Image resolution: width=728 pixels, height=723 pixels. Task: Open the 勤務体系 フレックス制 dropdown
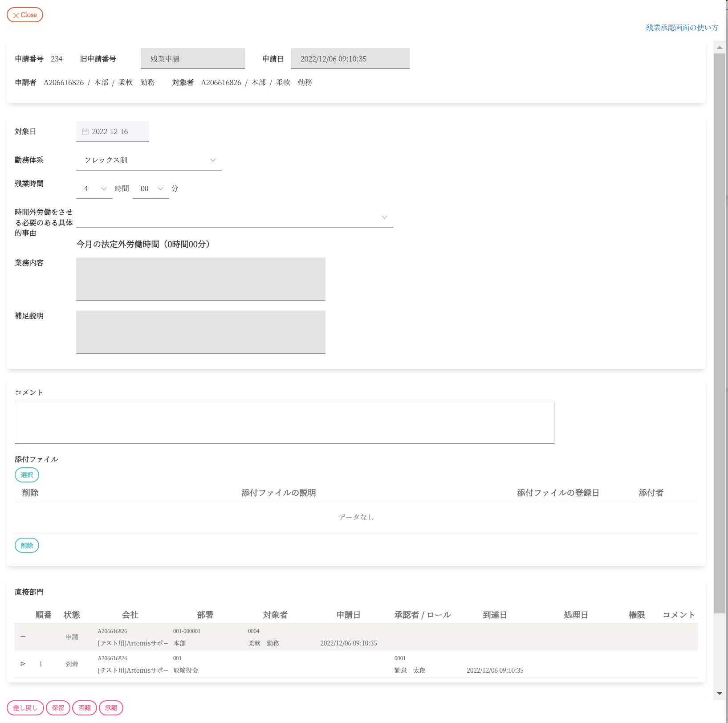(149, 160)
